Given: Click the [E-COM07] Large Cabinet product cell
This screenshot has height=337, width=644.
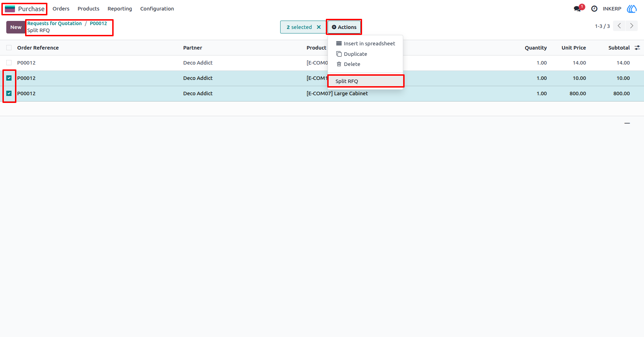Looking at the screenshot, I should (x=337, y=93).
